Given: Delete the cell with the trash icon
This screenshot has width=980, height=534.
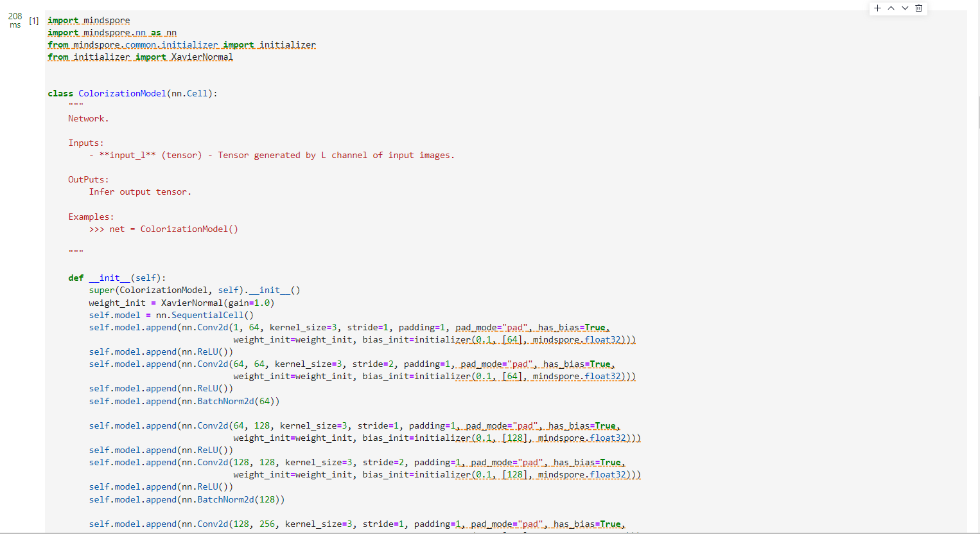Looking at the screenshot, I should pos(919,8).
